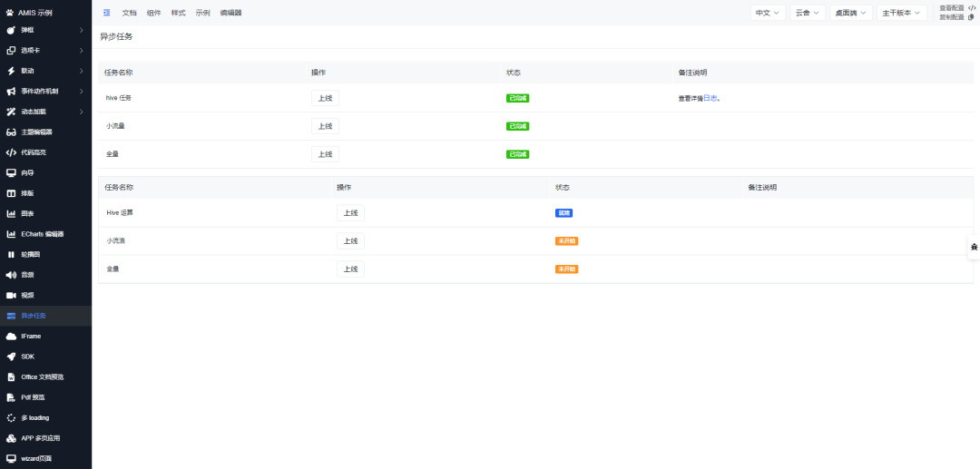Image resolution: width=980 pixels, height=469 pixels.
Task: Click the 查看配置 view-config code icon
Action: [972, 7]
